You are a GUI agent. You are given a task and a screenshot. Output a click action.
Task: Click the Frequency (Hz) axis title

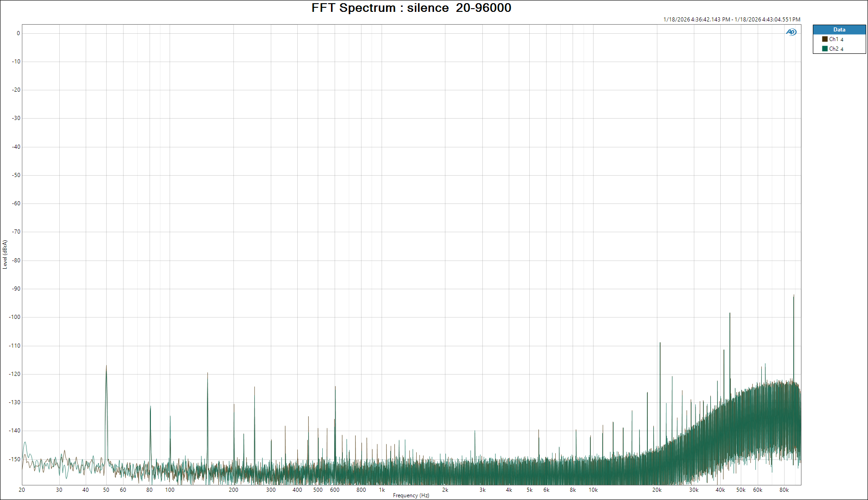tap(411, 495)
